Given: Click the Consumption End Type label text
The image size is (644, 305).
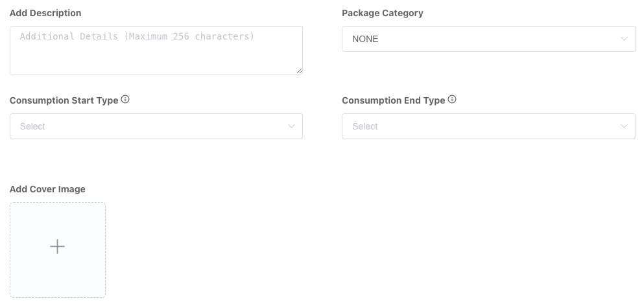Looking at the screenshot, I should pyautogui.click(x=393, y=100).
